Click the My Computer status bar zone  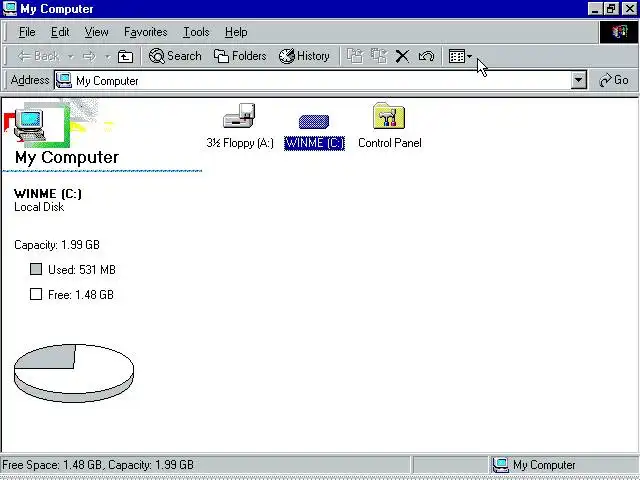tap(563, 465)
